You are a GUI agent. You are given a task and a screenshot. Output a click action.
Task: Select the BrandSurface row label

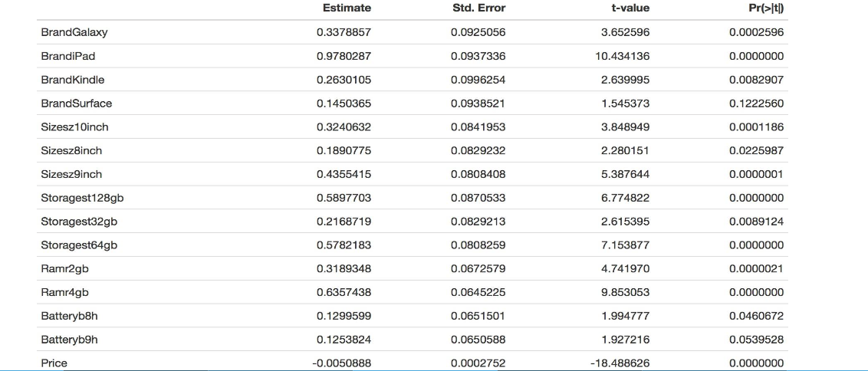coord(76,103)
